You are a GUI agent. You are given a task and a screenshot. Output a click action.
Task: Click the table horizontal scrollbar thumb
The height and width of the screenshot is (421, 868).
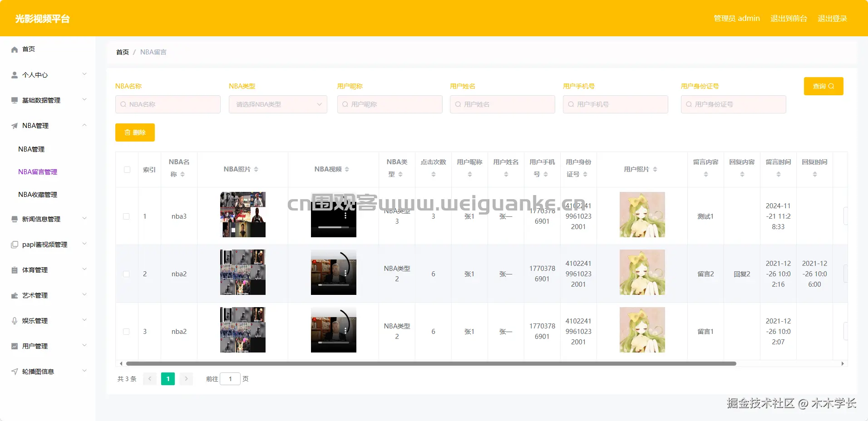pos(431,363)
